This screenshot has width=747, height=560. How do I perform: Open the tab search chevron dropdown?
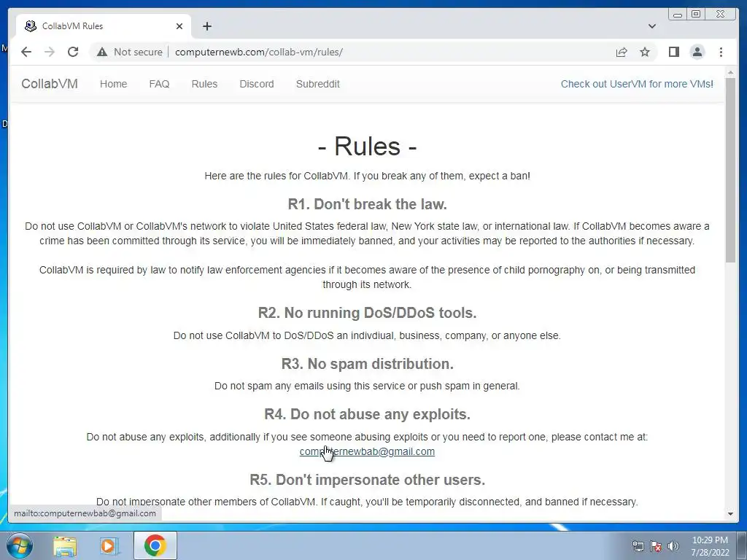coord(652,26)
